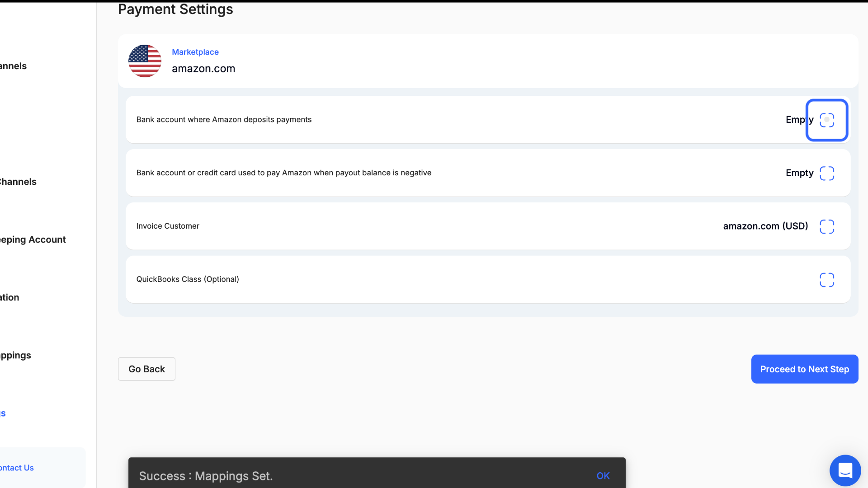868x488 pixels.
Task: Click the edit icon for negative payout balance account
Action: (827, 173)
